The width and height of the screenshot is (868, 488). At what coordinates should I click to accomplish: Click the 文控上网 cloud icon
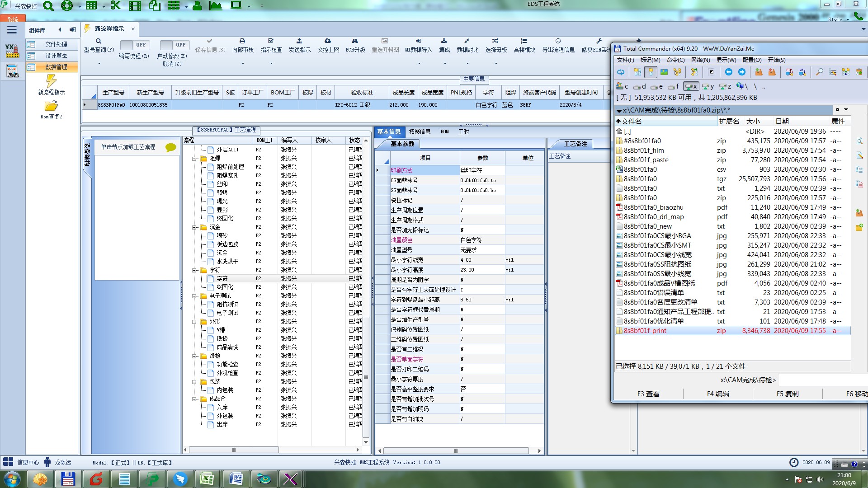tap(328, 41)
